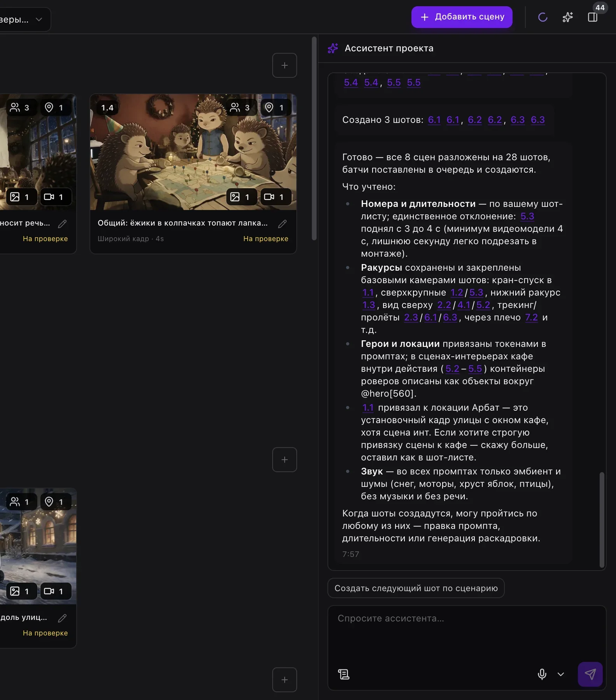Screen dimensions: 616x700
Task: Open the first 6.3 shot link in 'Создано 3 шотов'
Action: click(518, 120)
